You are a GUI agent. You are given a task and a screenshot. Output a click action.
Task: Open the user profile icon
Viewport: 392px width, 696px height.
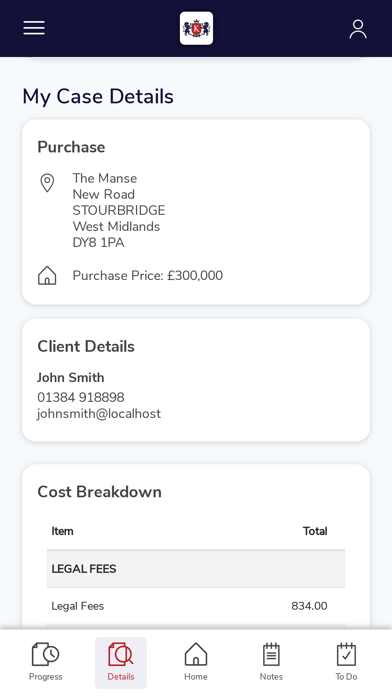click(358, 29)
